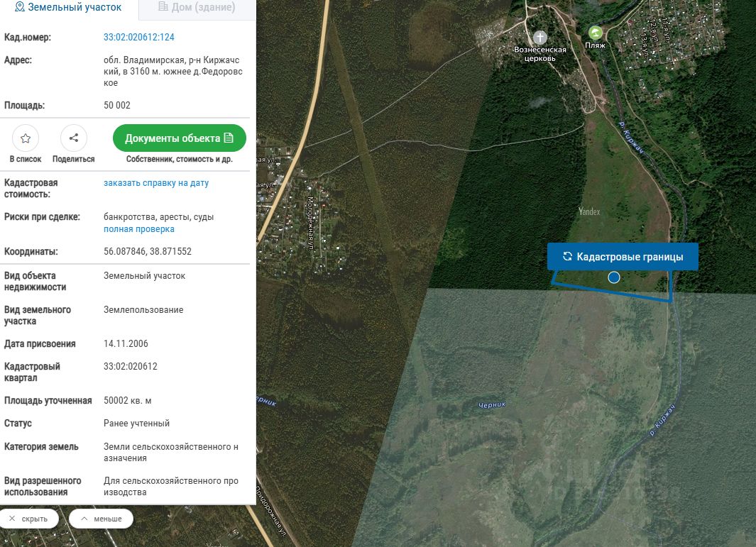Select the refined area 50002 кв. м
756x547 pixels.
(x=128, y=400)
